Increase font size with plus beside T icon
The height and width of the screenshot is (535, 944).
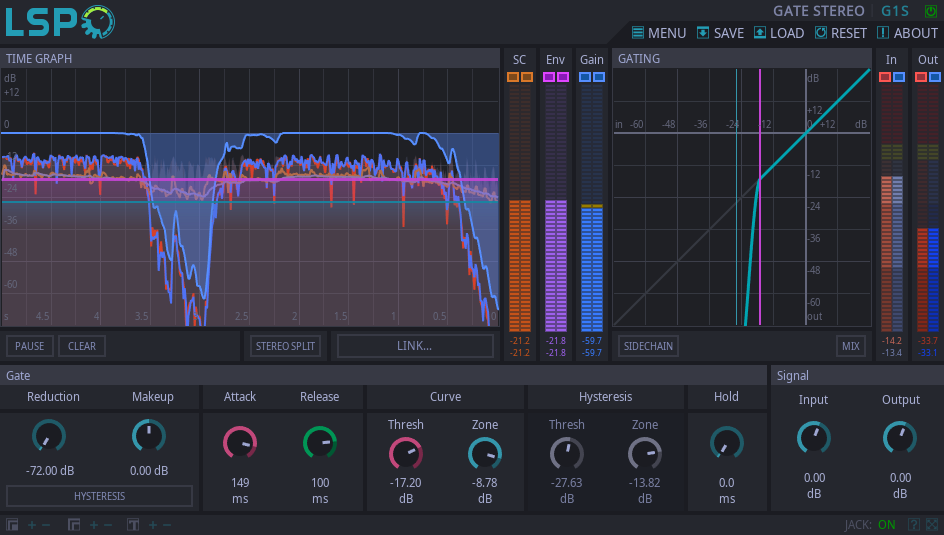[153, 525]
